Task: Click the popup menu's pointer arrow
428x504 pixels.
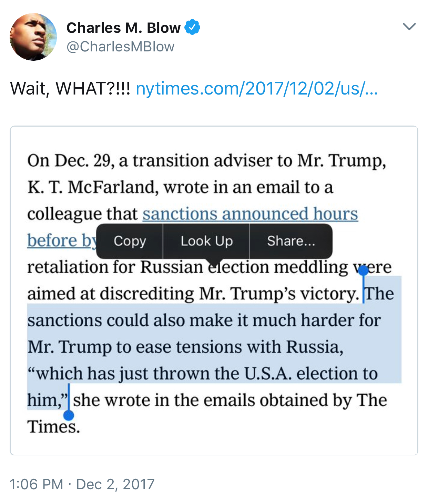Action: [x=214, y=262]
